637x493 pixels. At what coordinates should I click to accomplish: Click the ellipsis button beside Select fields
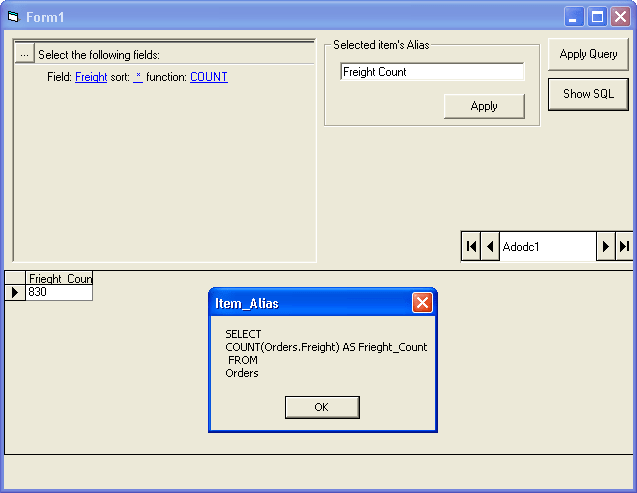(x=24, y=54)
